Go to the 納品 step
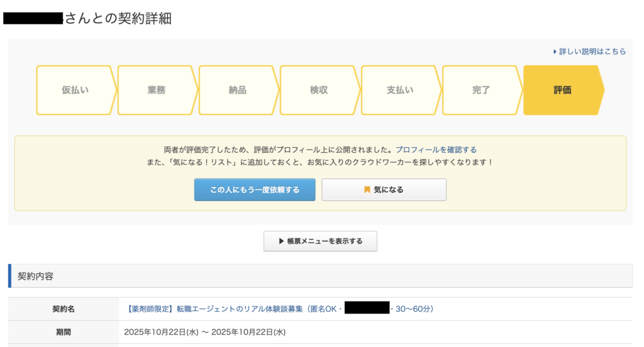Viewport: 644px width, 347px height. point(237,90)
